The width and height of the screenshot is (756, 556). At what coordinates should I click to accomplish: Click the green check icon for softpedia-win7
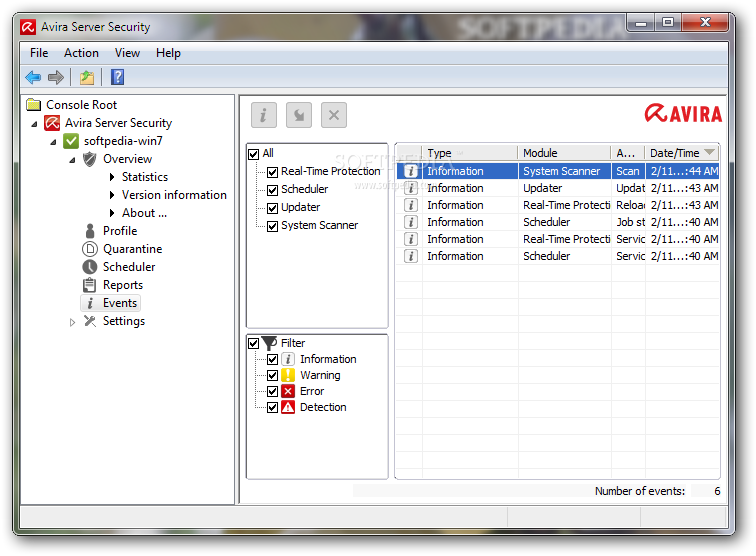(71, 141)
